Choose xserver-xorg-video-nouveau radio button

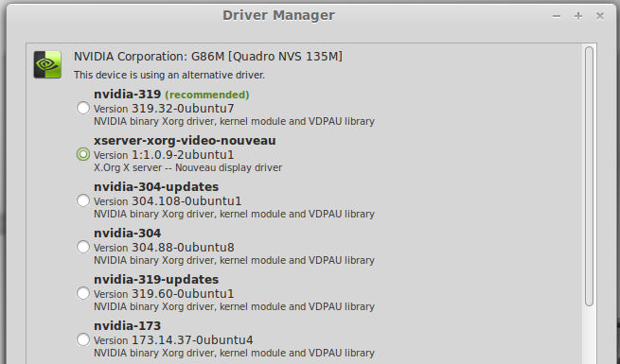pyautogui.click(x=83, y=154)
